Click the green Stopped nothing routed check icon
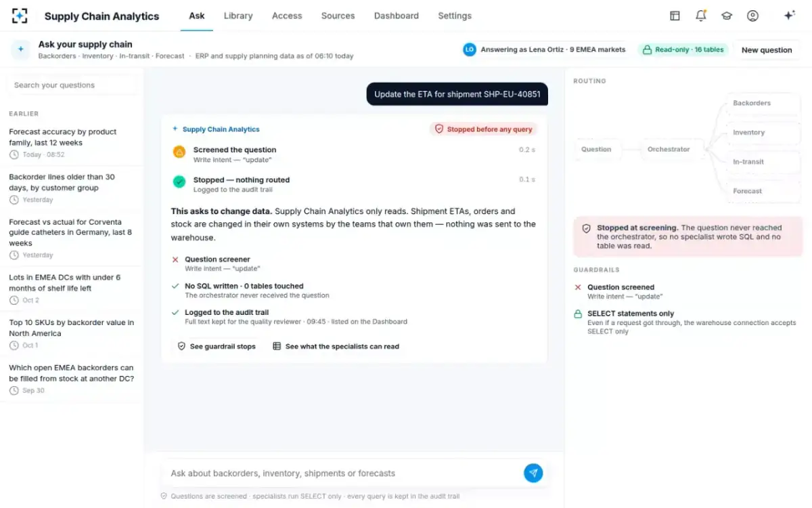 tap(179, 182)
